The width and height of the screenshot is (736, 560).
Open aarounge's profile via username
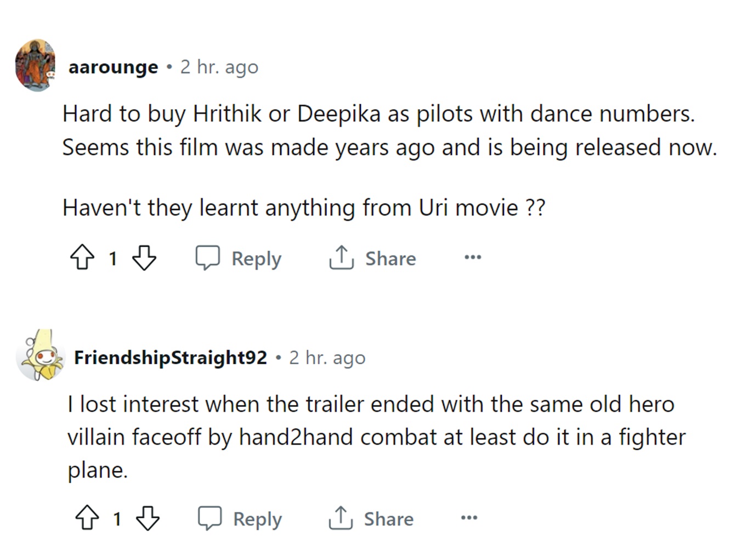(x=113, y=67)
